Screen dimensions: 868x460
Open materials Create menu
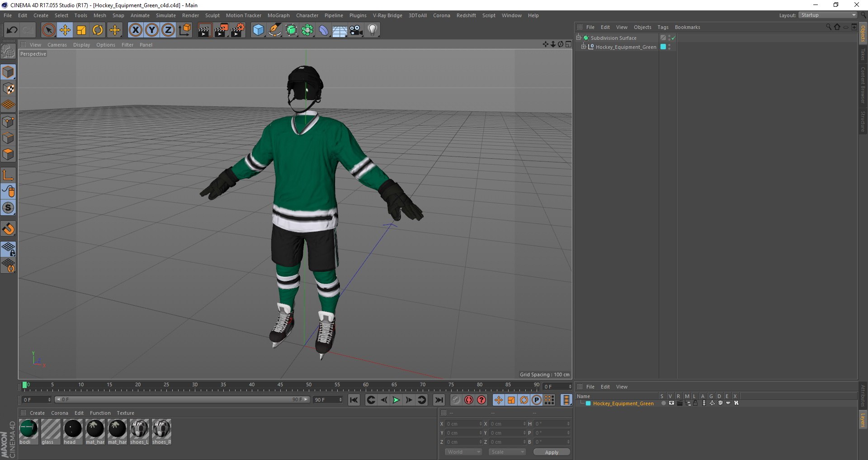(37, 413)
